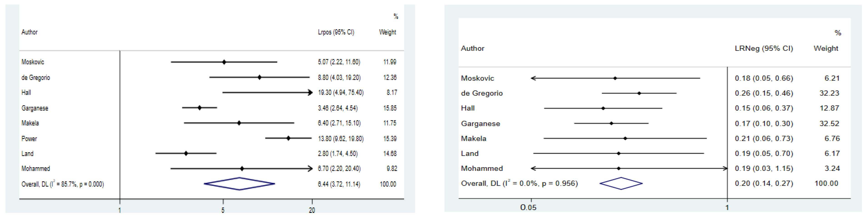Select the Garganese marker in left plot
Image resolution: width=868 pixels, height=219 pixels.
coord(199,108)
